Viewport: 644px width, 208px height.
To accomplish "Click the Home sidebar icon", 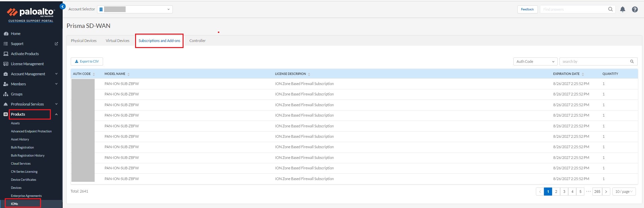I will pos(6,34).
